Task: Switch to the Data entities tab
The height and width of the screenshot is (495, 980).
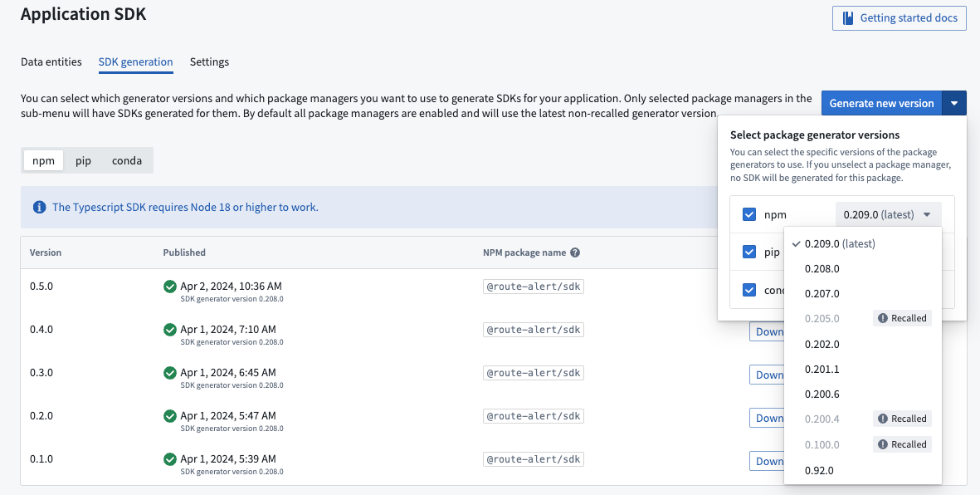Action: pos(51,62)
